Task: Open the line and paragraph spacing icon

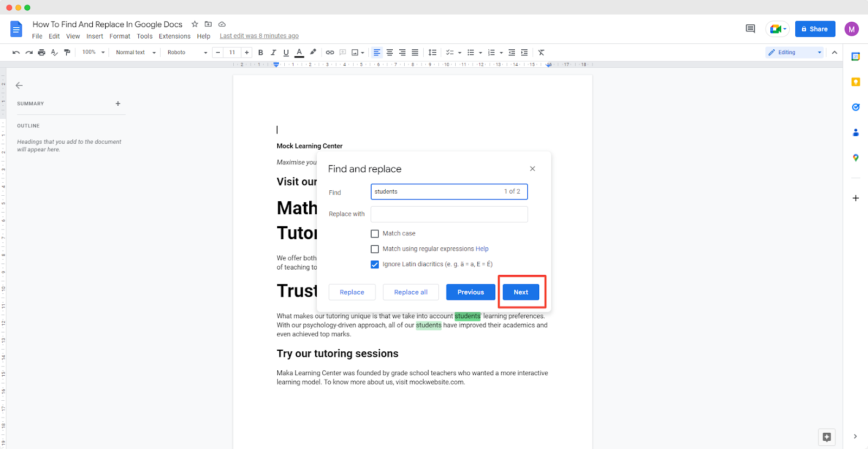Action: pos(432,53)
